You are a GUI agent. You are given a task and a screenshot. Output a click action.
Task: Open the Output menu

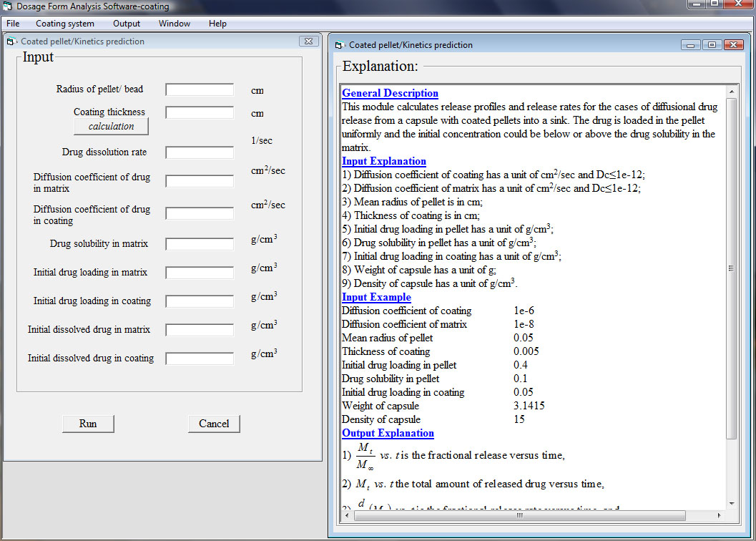[x=127, y=24]
